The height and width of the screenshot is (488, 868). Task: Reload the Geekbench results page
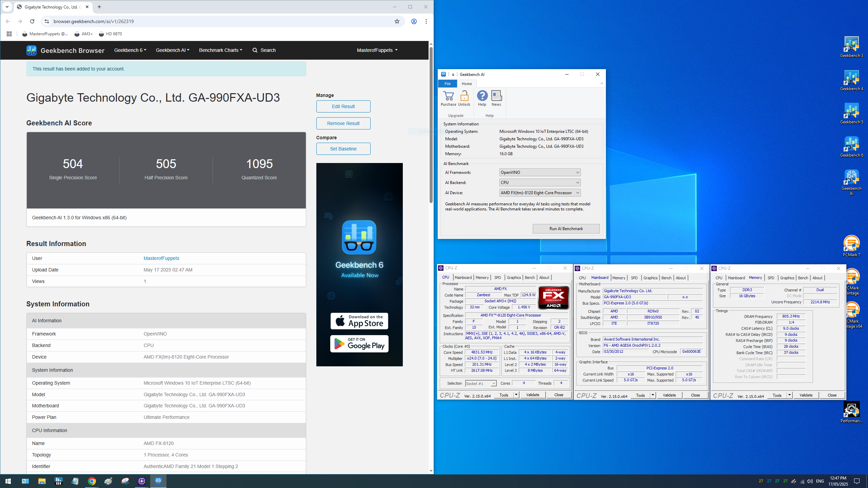click(x=32, y=21)
